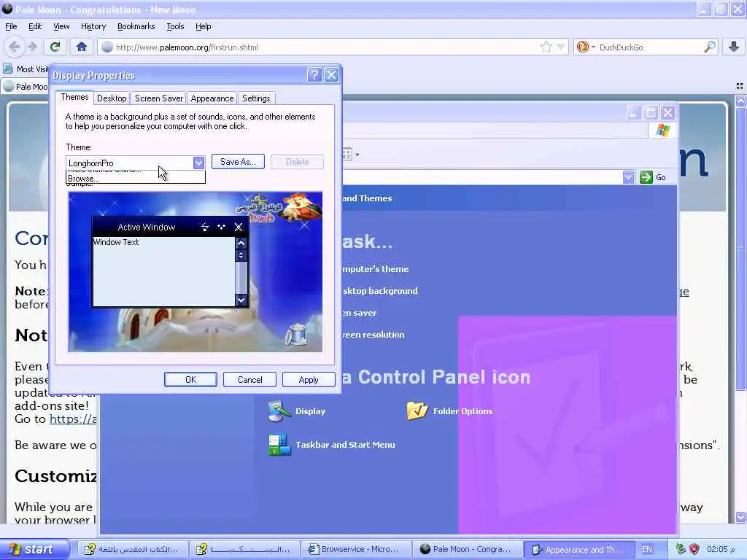This screenshot has width=747, height=560.
Task: Click 'Choose a screen saver' task link
Action: pyautogui.click(x=359, y=313)
